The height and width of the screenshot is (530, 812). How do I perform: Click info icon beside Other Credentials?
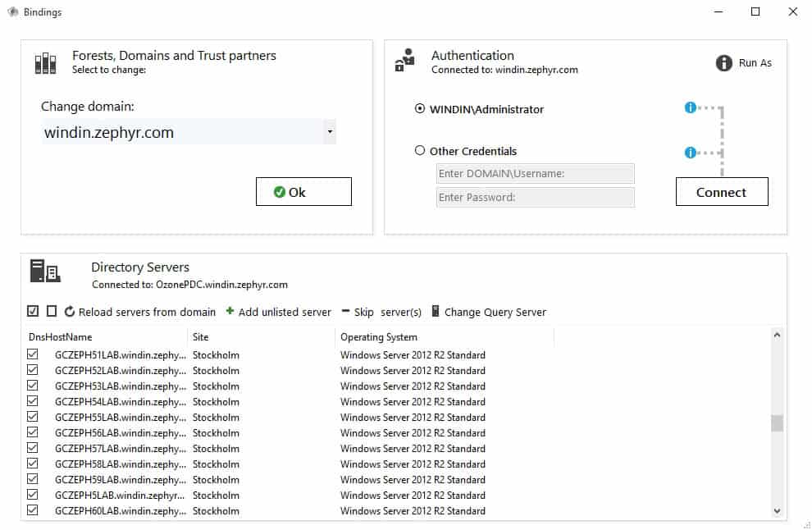point(690,153)
